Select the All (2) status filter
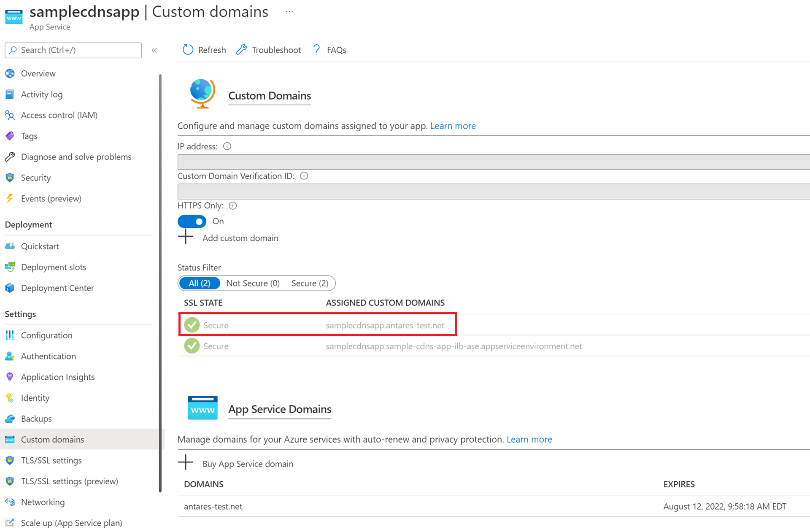The width and height of the screenshot is (810, 532). (200, 283)
